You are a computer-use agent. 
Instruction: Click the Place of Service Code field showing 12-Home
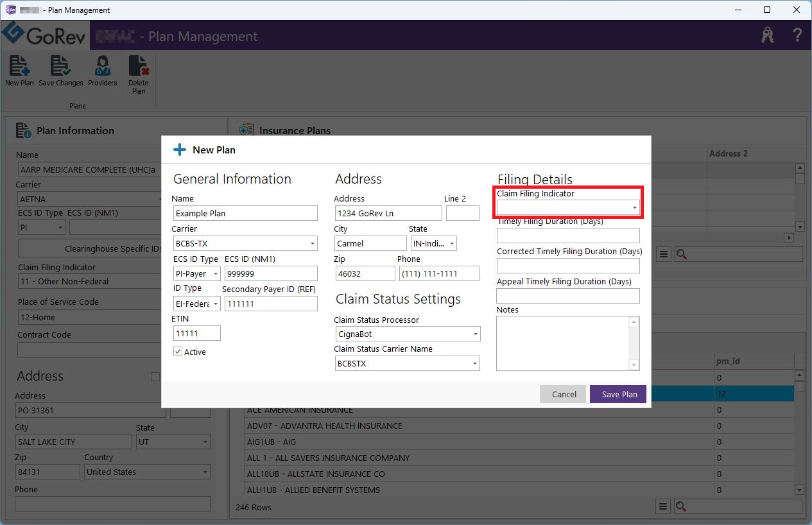pos(89,317)
